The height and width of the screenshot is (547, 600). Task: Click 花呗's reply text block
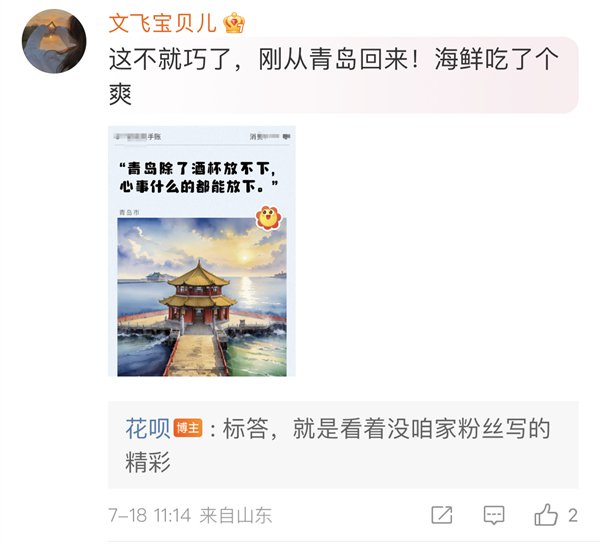pos(343,445)
